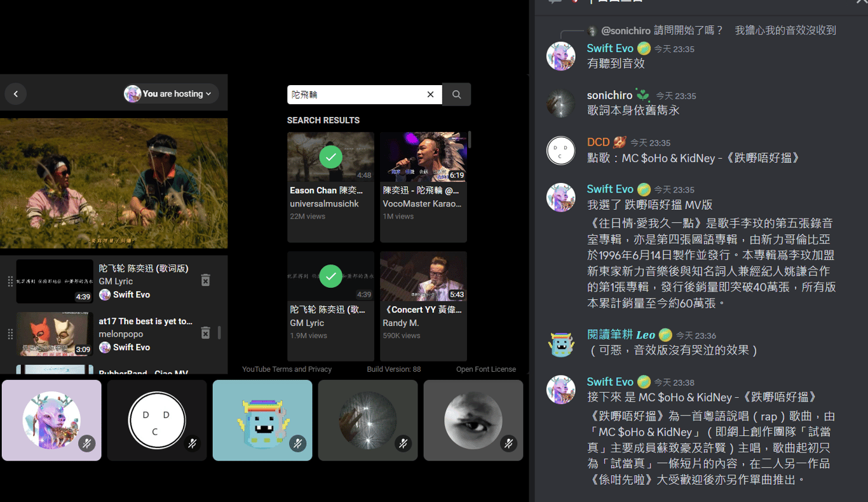This screenshot has width=868, height=502.
Task: Click the DCD participant tile
Action: 157,420
